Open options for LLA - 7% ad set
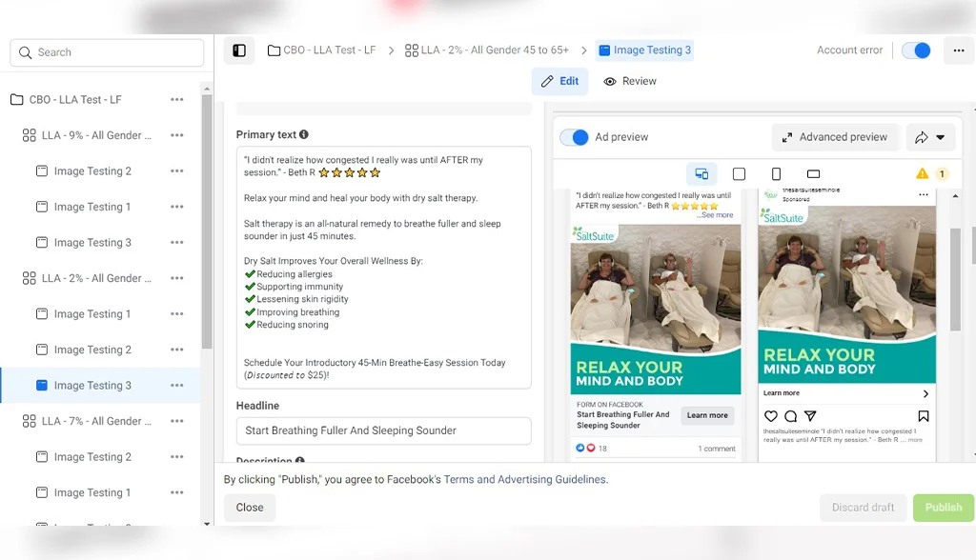Screen dimensions: 976x560 pyautogui.click(x=176, y=421)
